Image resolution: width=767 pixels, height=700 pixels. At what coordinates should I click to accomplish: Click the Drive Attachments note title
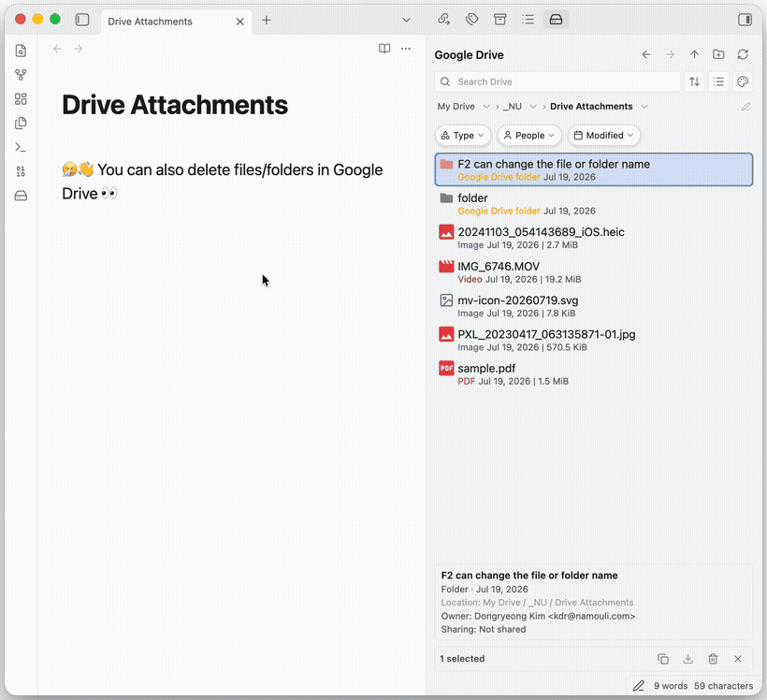tap(175, 105)
